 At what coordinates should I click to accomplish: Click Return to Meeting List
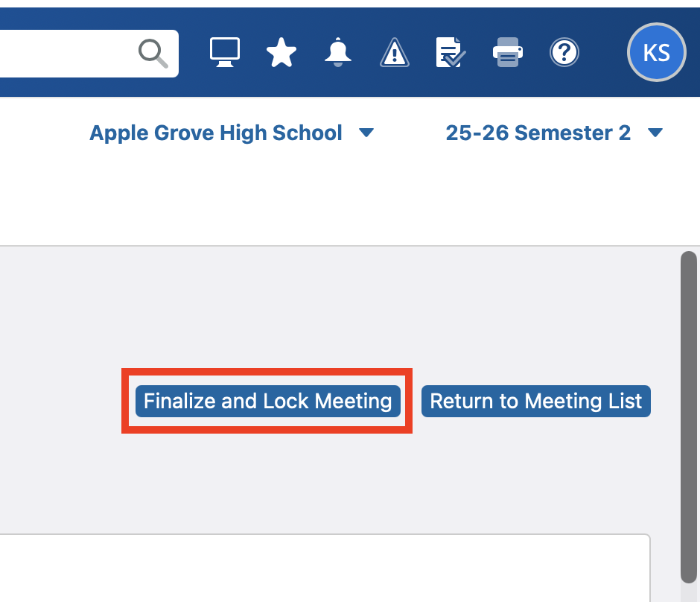(535, 402)
